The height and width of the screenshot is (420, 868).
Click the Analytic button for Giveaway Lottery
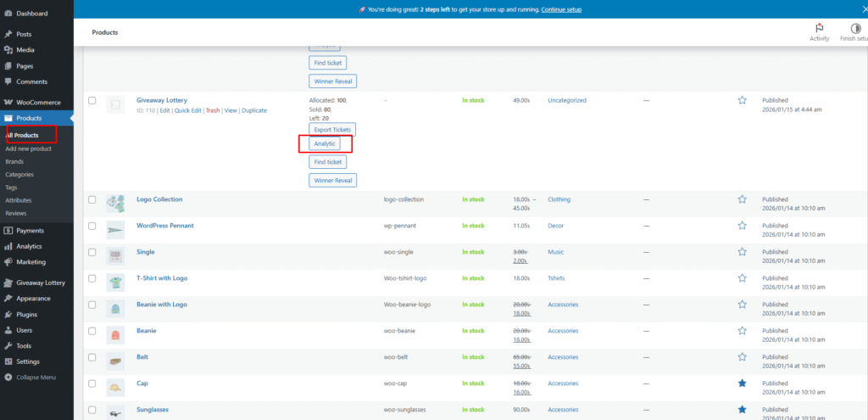[x=325, y=143]
